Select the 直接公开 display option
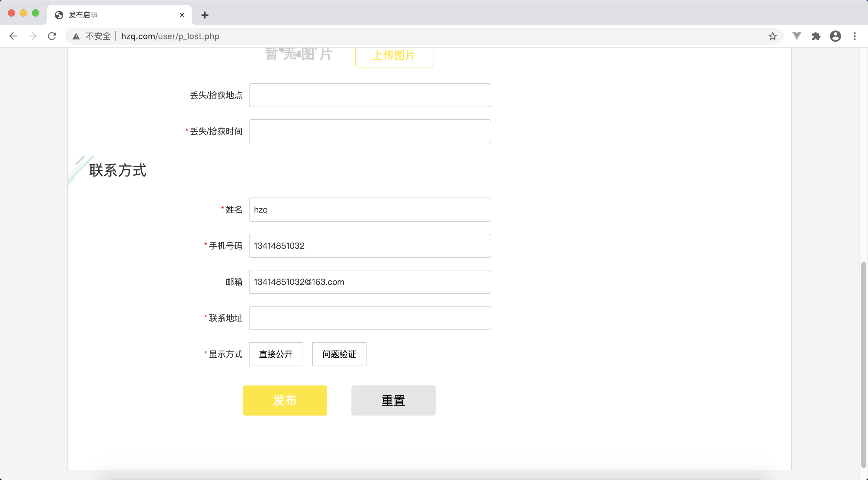This screenshot has height=480, width=868. 276,354
